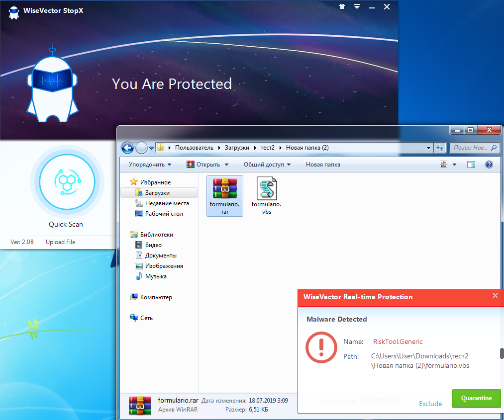Open the WiseVector dropdown menu triangle icon

point(357,7)
